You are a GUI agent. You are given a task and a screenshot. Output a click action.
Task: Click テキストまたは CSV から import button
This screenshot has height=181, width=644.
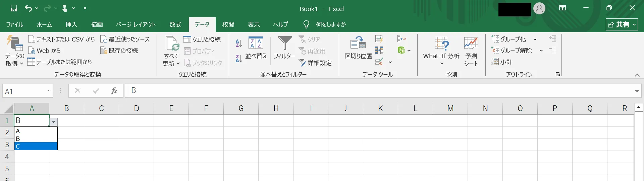point(62,39)
